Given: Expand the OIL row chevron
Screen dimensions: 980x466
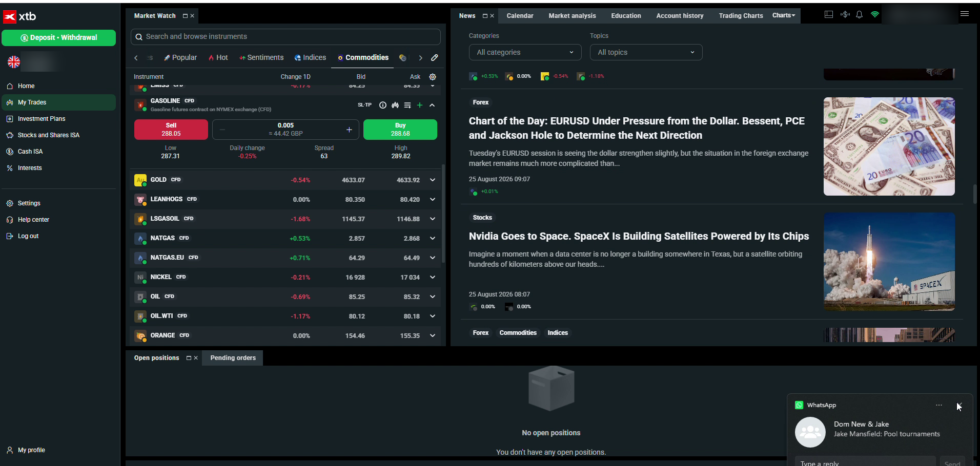Looking at the screenshot, I should click(433, 297).
